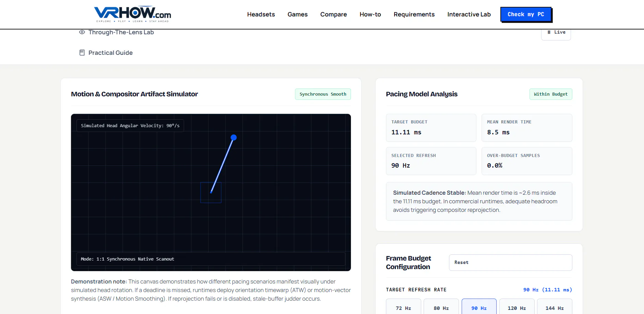This screenshot has height=314, width=644.
Task: Click the VRHOW.com logo
Action: click(133, 14)
